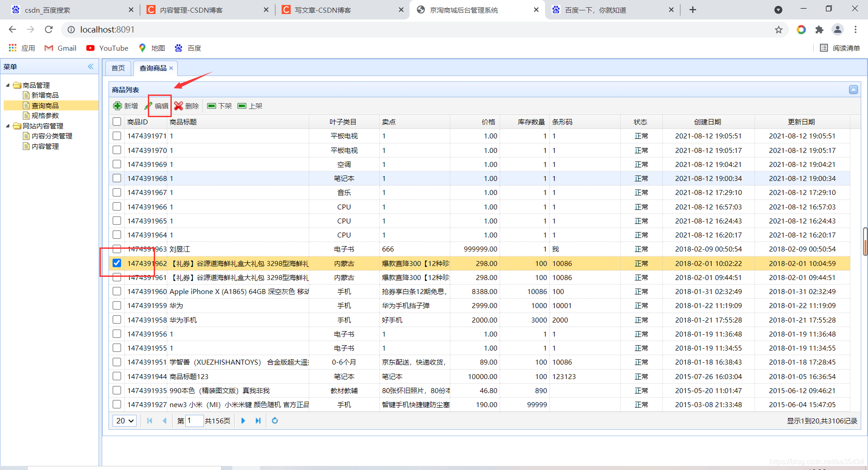
Task: Check the row for product 1474391971
Action: pos(117,136)
